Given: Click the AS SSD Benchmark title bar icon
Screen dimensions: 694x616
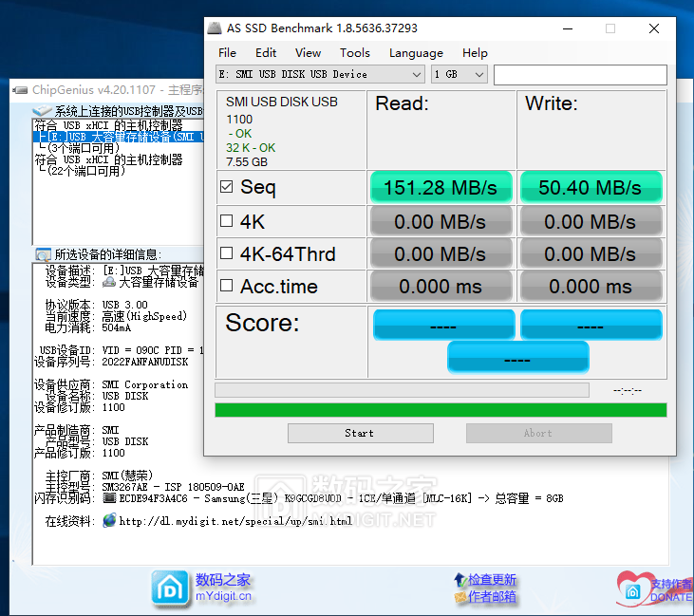Looking at the screenshot, I should coord(215,28).
